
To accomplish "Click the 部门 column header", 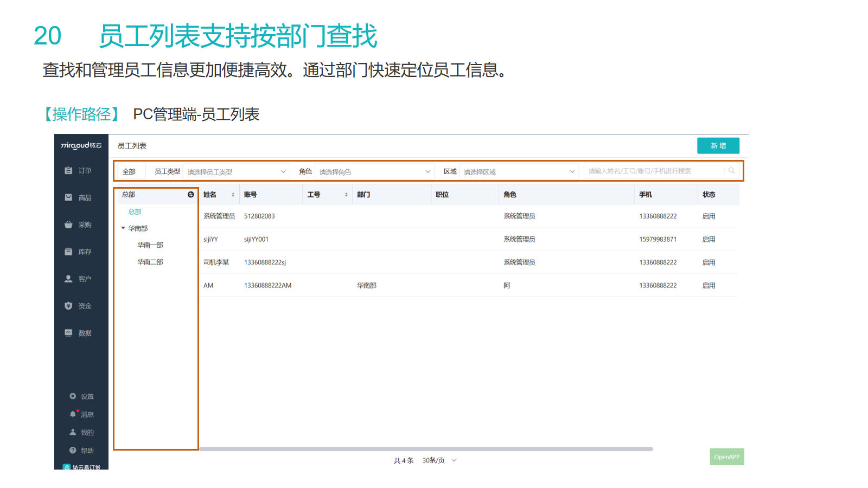I will pyautogui.click(x=363, y=195).
